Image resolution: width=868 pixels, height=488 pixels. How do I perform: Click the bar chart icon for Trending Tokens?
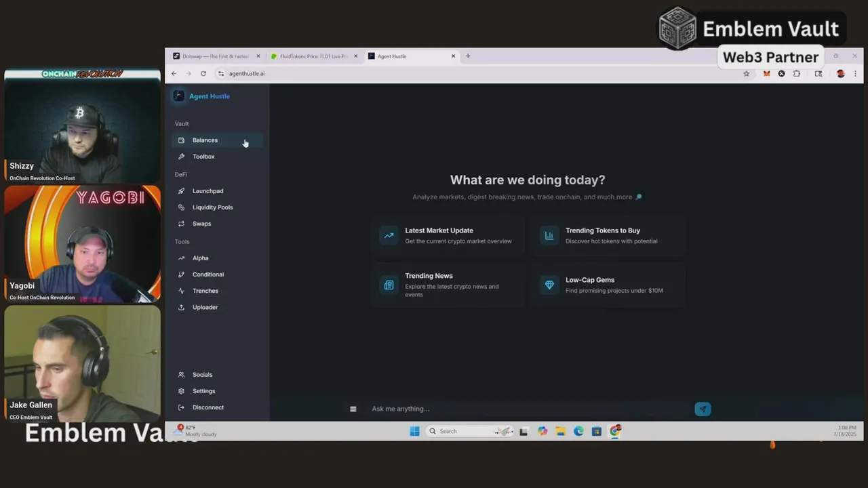(x=549, y=236)
